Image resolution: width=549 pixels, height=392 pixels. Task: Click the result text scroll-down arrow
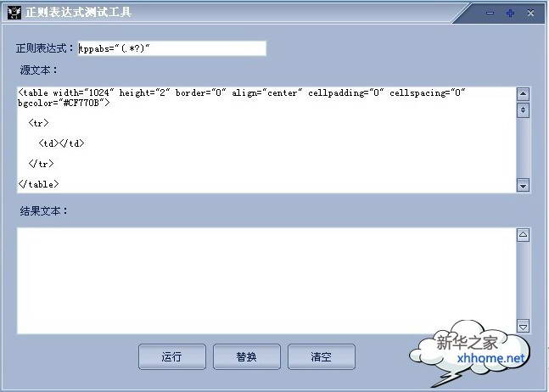tap(523, 327)
